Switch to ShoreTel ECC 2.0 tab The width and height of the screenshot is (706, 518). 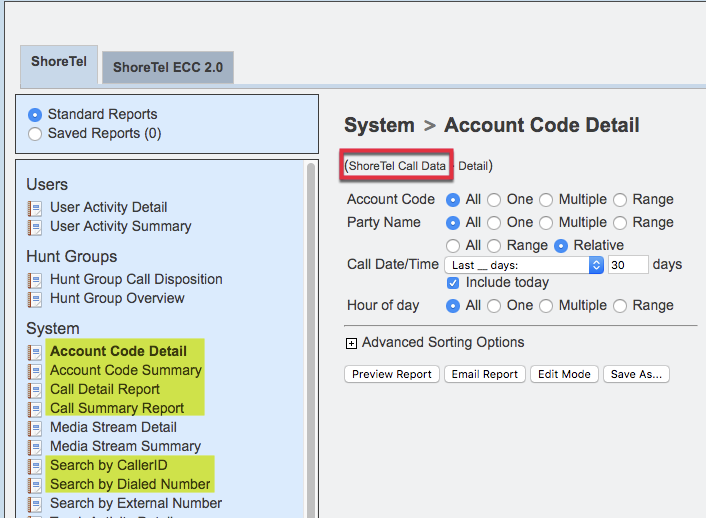point(167,68)
